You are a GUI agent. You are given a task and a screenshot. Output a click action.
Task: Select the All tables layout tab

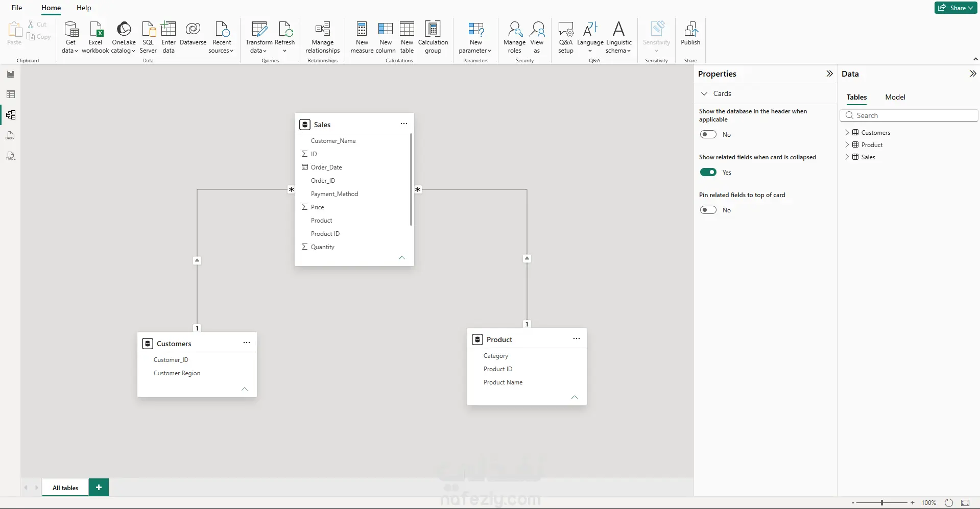(x=65, y=488)
